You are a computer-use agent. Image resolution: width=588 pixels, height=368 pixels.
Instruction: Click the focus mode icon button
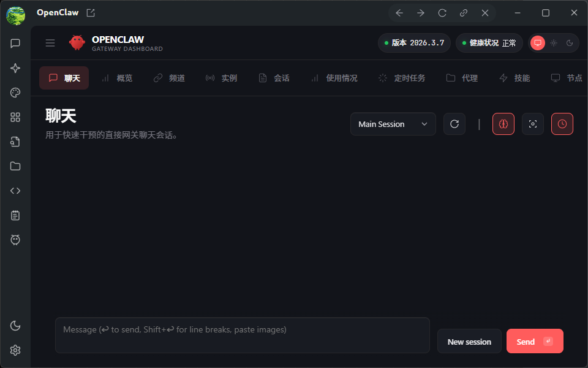533,124
